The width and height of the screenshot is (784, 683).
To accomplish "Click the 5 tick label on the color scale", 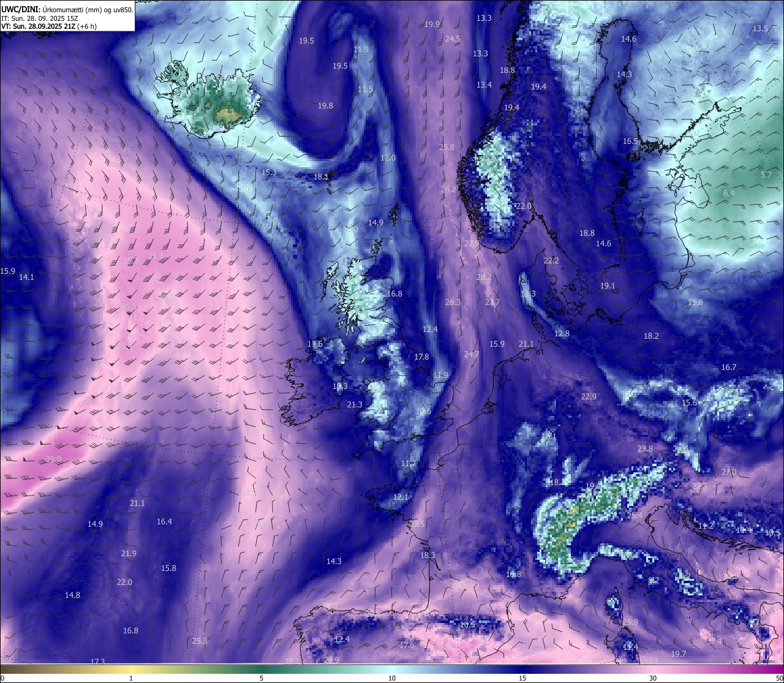I will [262, 678].
